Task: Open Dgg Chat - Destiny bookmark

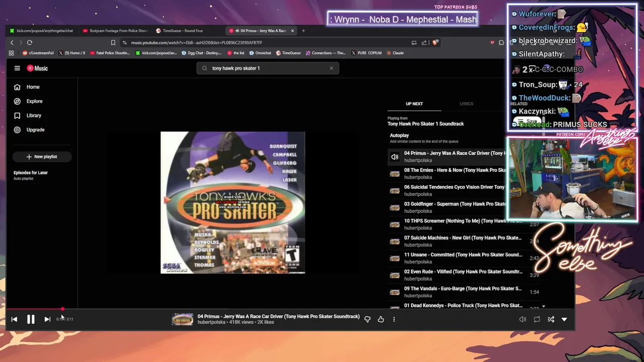Action: (201, 53)
